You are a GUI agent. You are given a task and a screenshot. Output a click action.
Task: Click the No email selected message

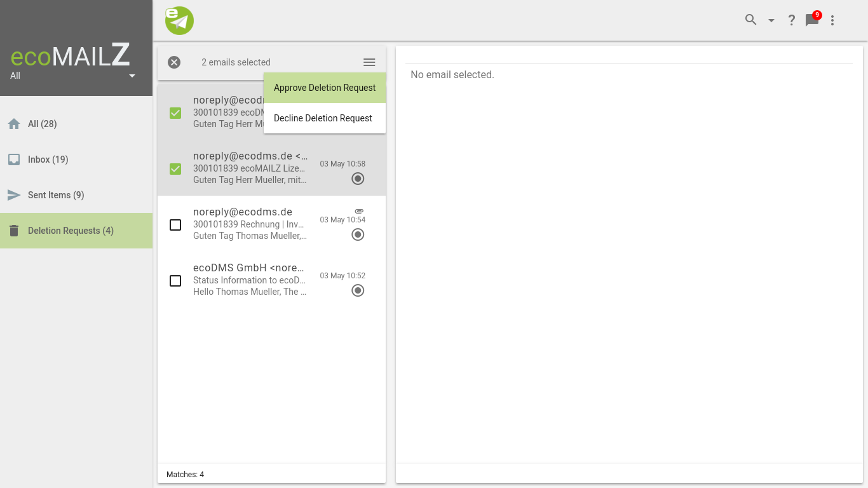pyautogui.click(x=452, y=75)
